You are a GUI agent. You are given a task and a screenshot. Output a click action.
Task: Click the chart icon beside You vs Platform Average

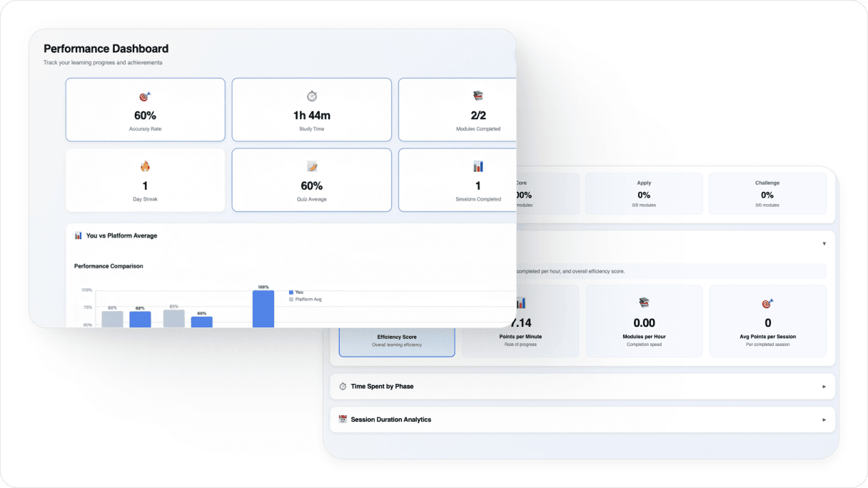coord(79,235)
